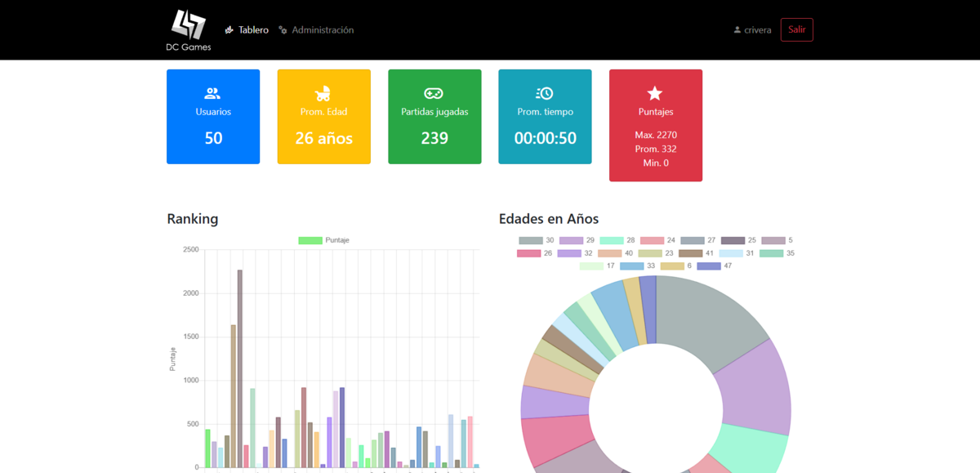Click the age 41 legend color box
This screenshot has height=473, width=980.
(691, 253)
